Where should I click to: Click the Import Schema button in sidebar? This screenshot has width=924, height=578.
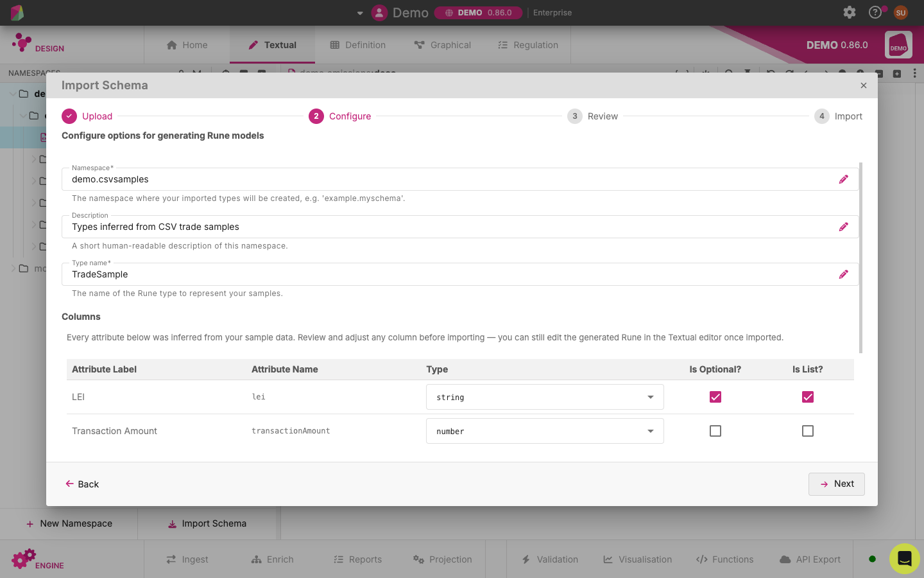point(207,523)
